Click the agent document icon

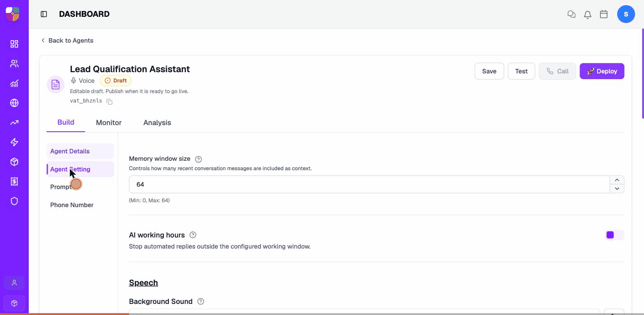[x=55, y=85]
